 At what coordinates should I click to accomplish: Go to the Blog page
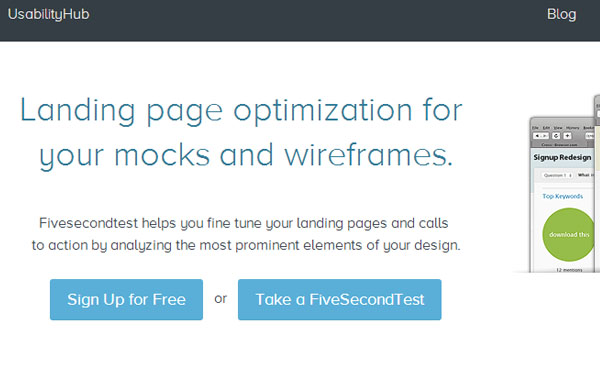click(x=561, y=14)
